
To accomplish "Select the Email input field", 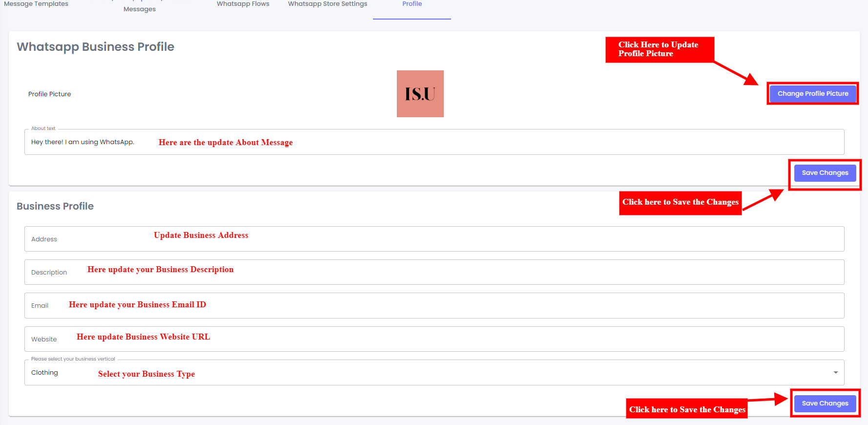I will coord(439,305).
